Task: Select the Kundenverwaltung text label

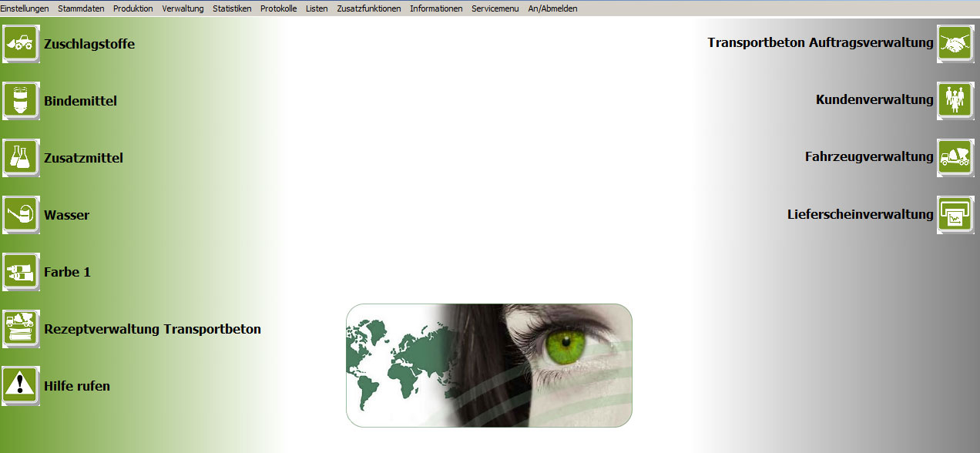Action: [875, 99]
